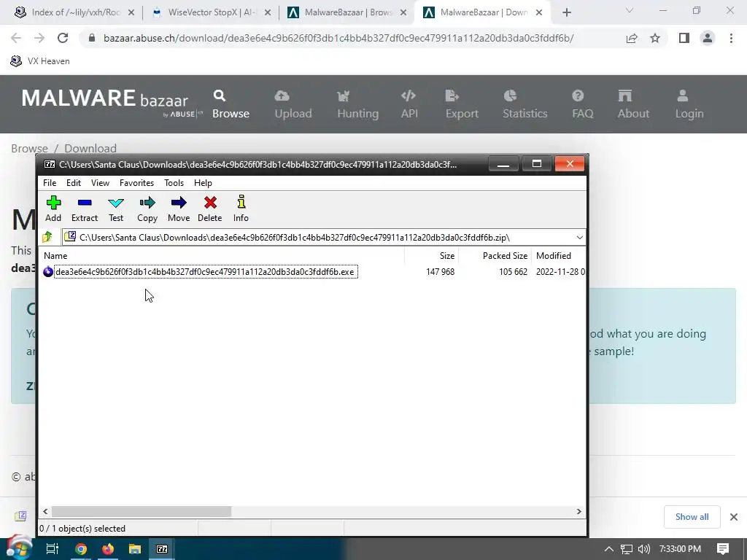Open the MalwareBazaar API page
The image size is (747, 560).
pos(409,104)
